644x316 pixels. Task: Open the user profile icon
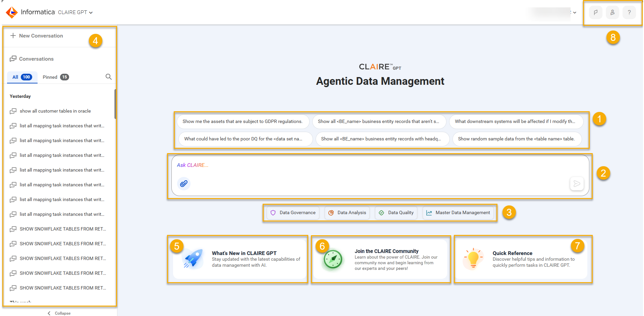point(612,12)
